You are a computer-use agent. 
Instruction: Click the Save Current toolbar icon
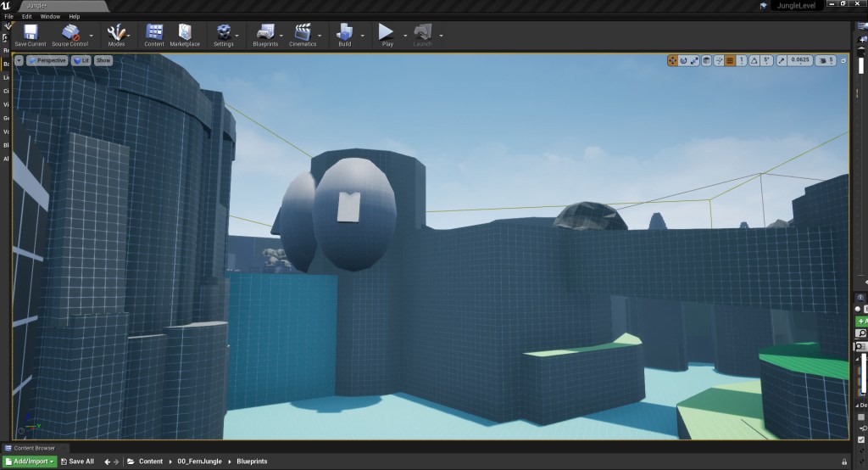pos(31,33)
